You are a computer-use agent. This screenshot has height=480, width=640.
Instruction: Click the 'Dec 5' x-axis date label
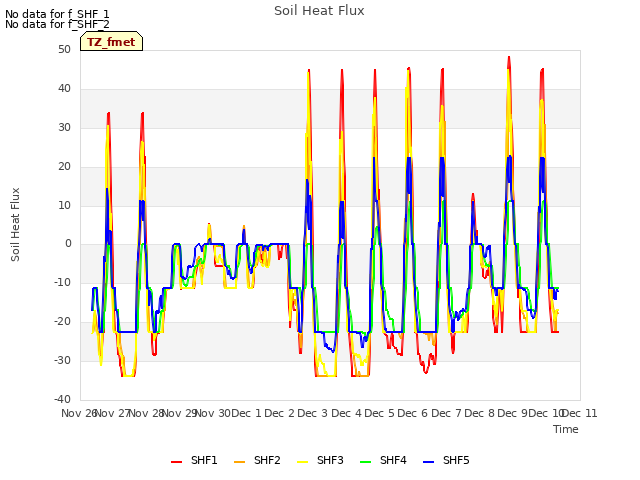coord(380,413)
